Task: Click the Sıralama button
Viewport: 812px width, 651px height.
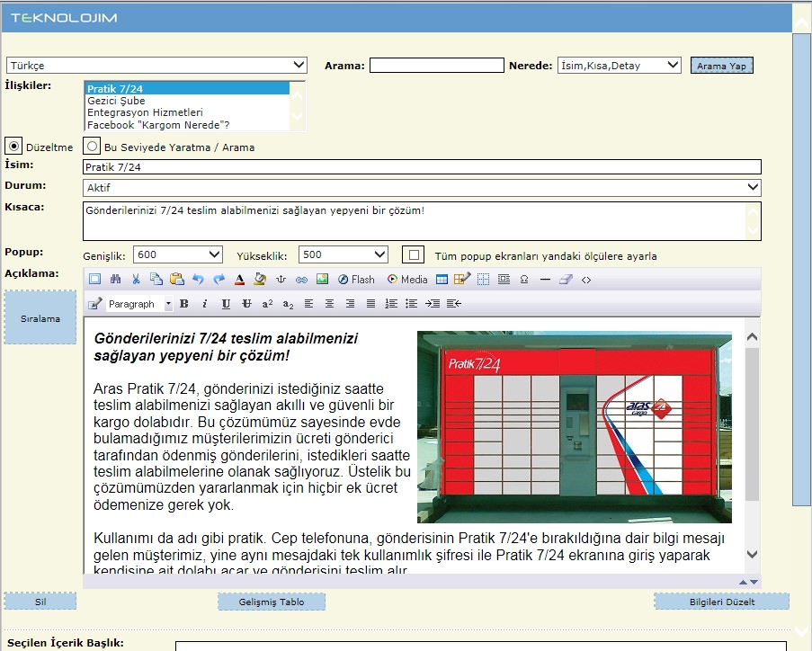Action: (x=40, y=318)
